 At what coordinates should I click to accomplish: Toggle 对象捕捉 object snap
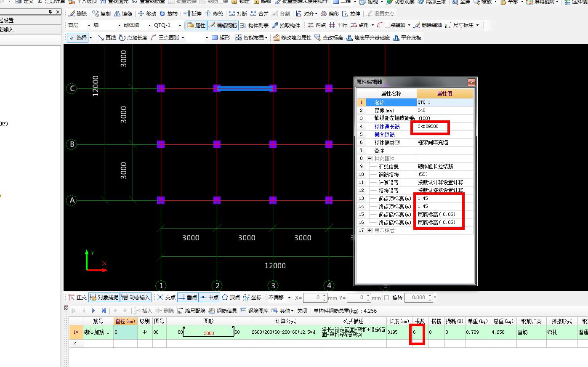[104, 297]
